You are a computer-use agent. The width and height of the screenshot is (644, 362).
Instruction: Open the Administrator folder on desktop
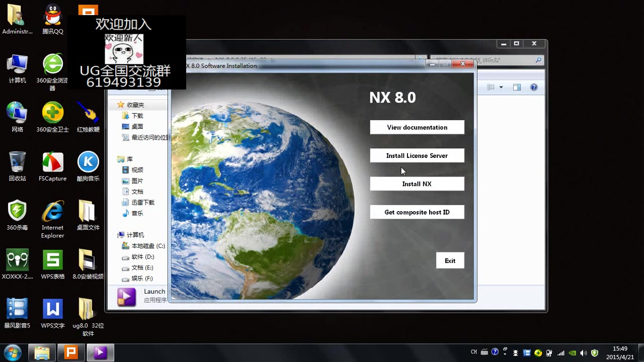(x=17, y=20)
